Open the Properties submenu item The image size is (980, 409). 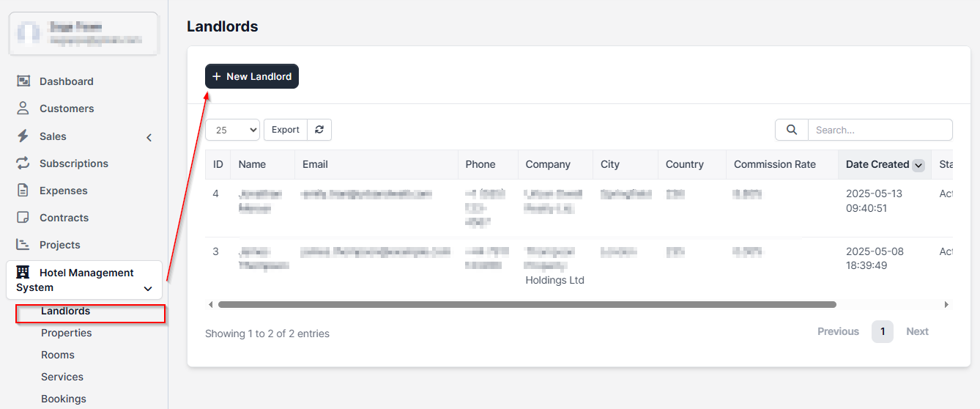pos(67,333)
